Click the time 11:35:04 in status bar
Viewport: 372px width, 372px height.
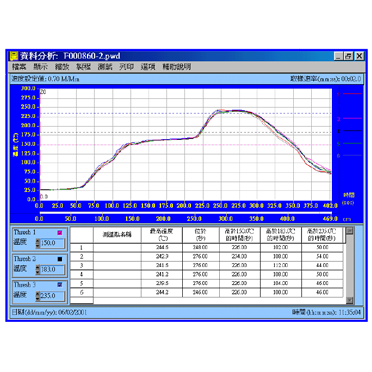tap(350, 313)
